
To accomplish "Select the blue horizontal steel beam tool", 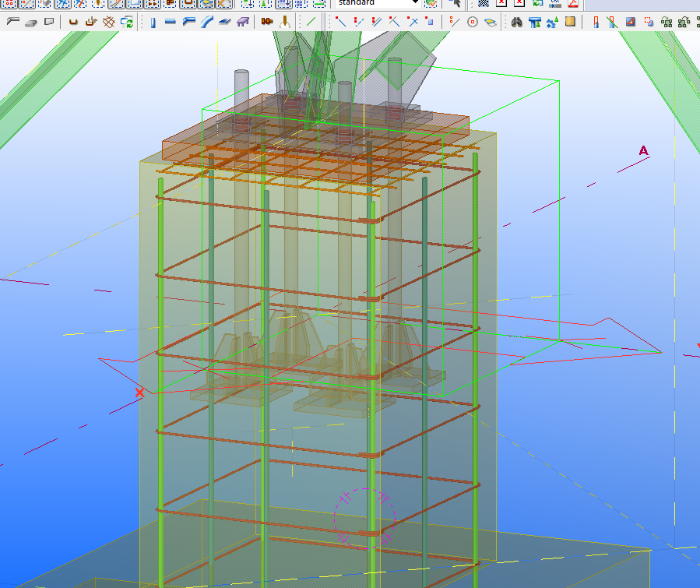I will point(170,22).
